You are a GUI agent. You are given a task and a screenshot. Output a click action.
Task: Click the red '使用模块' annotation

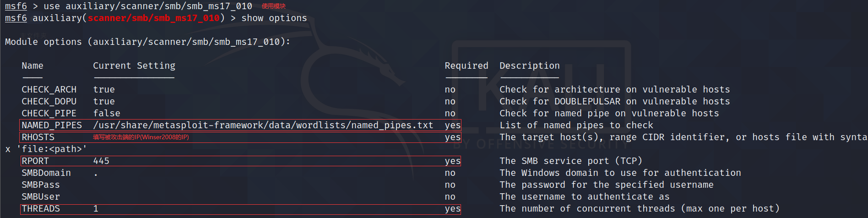coord(274,6)
